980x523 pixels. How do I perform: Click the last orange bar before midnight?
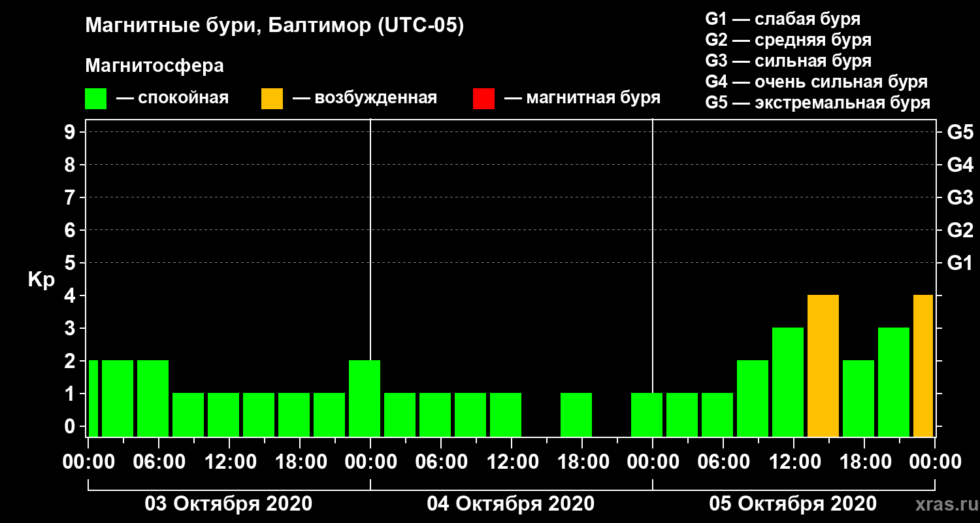pos(923,366)
